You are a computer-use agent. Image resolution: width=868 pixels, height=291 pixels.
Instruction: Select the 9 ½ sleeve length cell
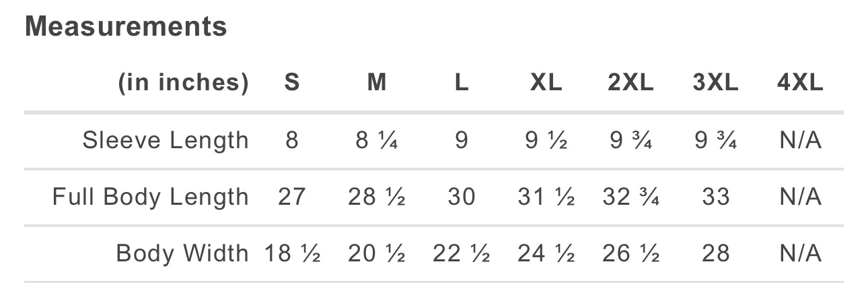point(546,140)
